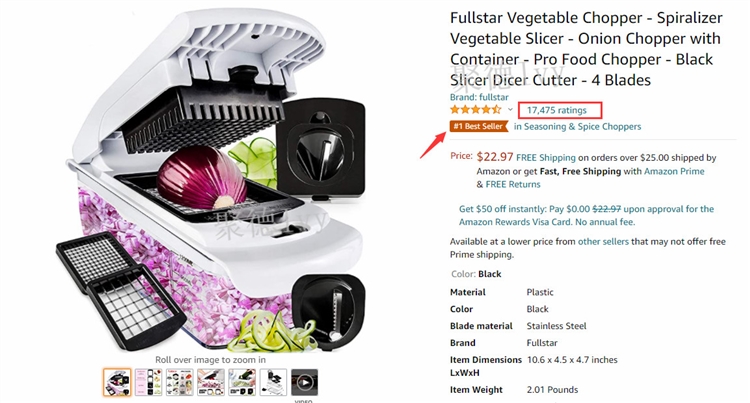The height and width of the screenshot is (403, 750).
Task: Open the FREE Returns link
Action: [x=513, y=185]
